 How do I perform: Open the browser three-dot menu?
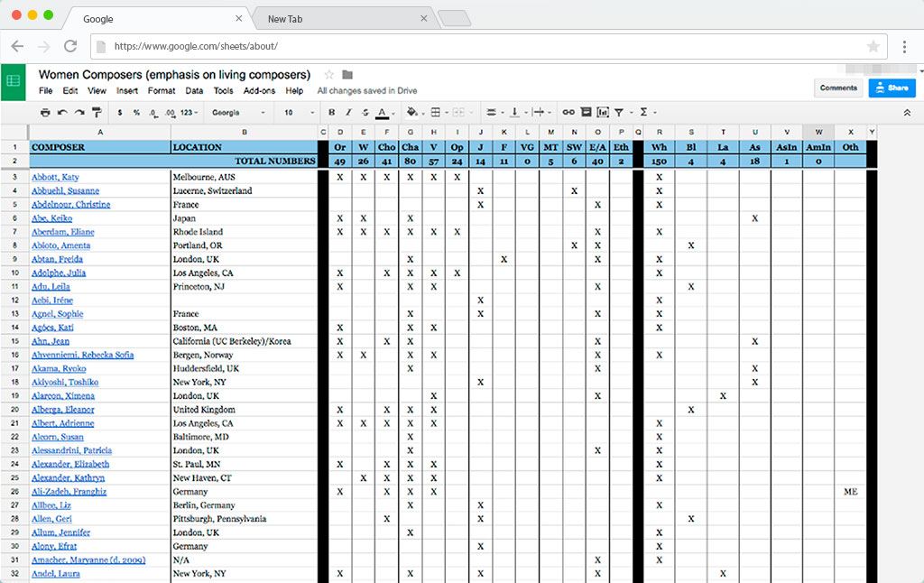(x=904, y=46)
